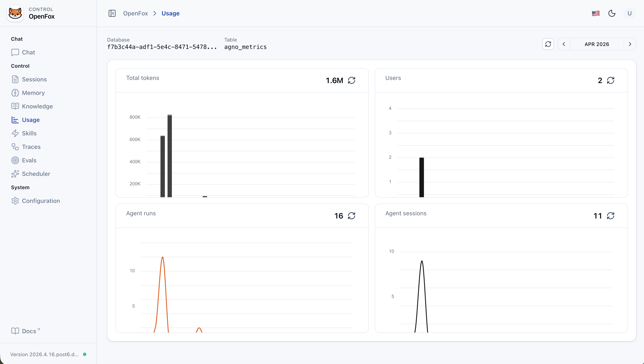Click the Skills lightning bolt icon
The height and width of the screenshot is (364, 644).
pos(15,133)
